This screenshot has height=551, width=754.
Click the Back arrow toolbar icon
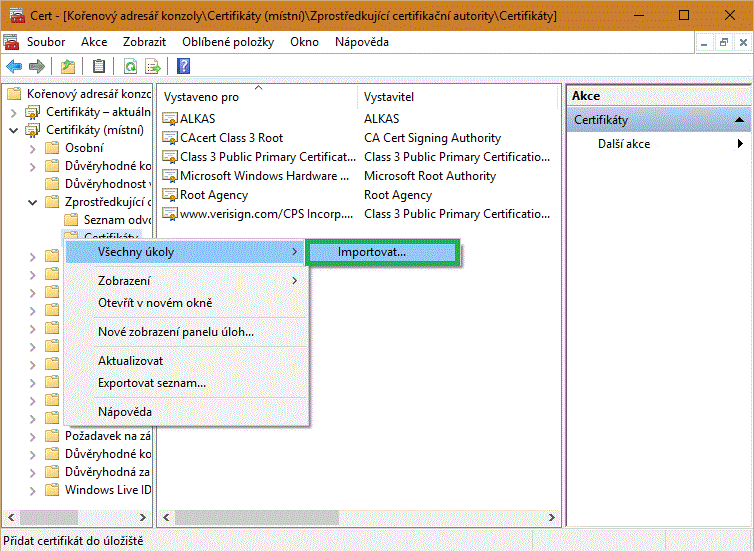point(14,66)
